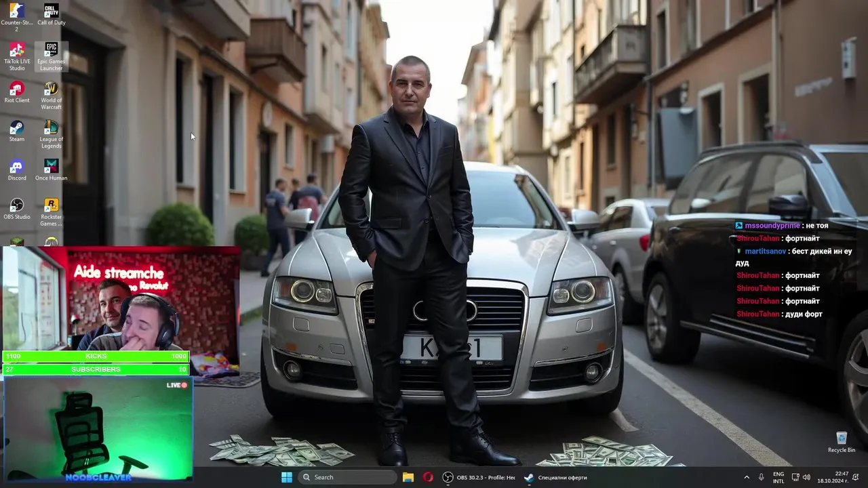Select the OBS Studio desktop shortcut
Image resolution: width=868 pixels, height=488 pixels.
17,209
